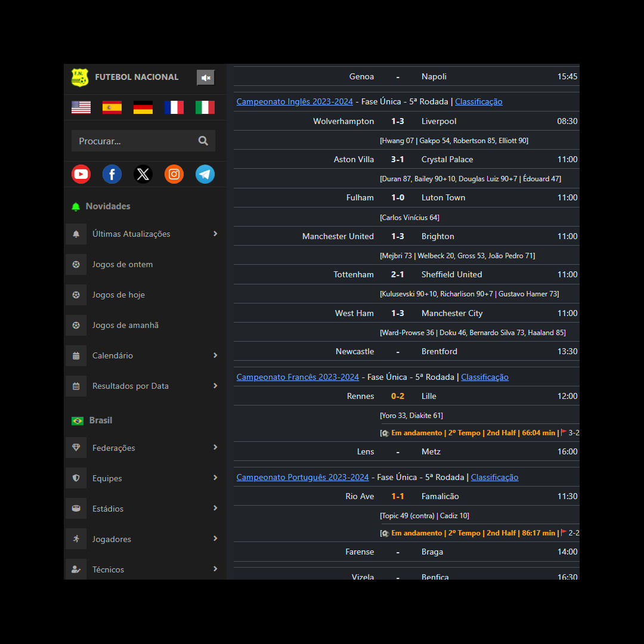Click the Brasil flag section header

(92, 420)
